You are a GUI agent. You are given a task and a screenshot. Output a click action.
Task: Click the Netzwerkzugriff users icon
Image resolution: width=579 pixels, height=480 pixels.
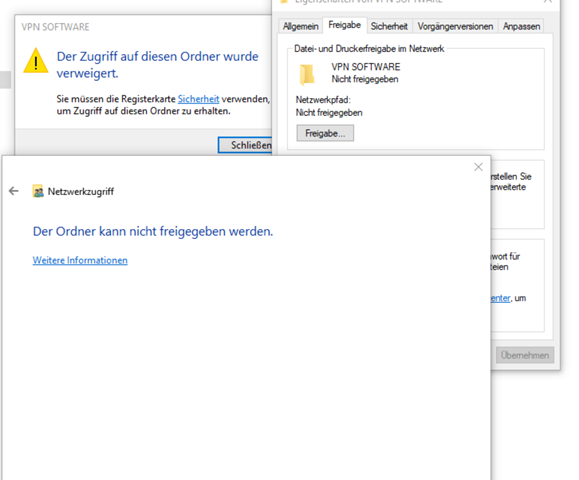[38, 191]
